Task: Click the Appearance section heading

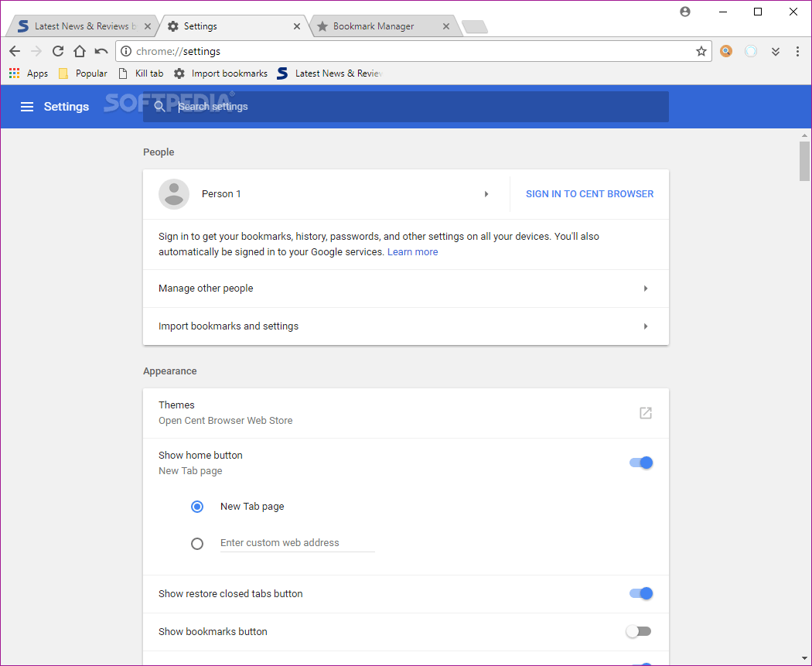Action: tap(170, 371)
